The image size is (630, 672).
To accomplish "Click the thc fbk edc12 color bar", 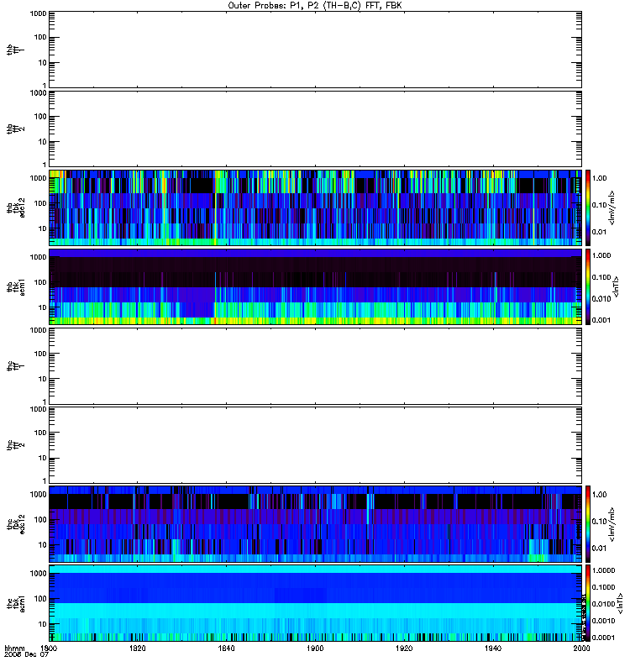I will pyautogui.click(x=588, y=524).
